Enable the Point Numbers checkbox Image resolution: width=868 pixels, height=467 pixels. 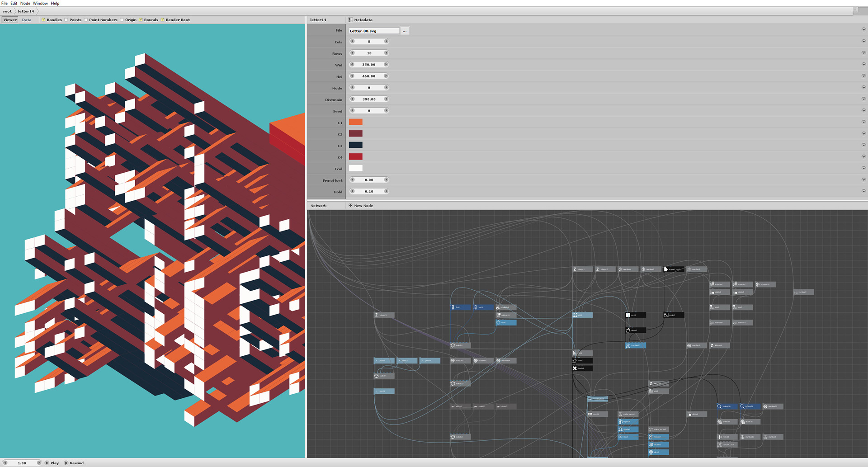85,19
